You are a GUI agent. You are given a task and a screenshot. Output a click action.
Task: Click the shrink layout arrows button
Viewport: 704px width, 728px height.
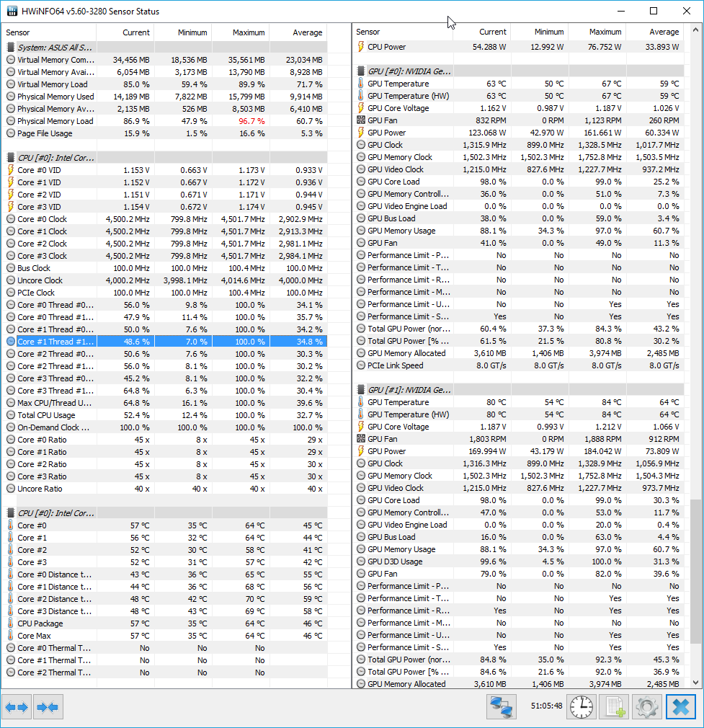coord(47,707)
